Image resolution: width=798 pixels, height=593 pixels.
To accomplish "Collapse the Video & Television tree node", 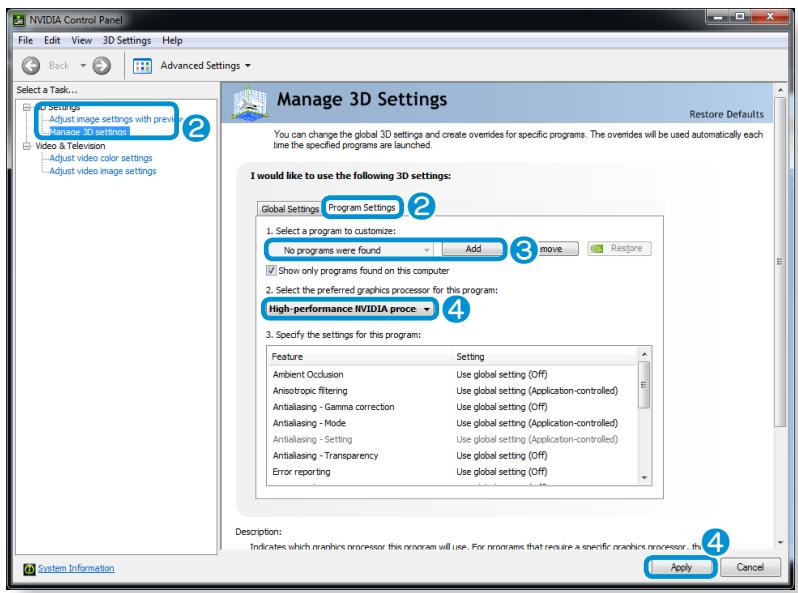I will coord(26,146).
